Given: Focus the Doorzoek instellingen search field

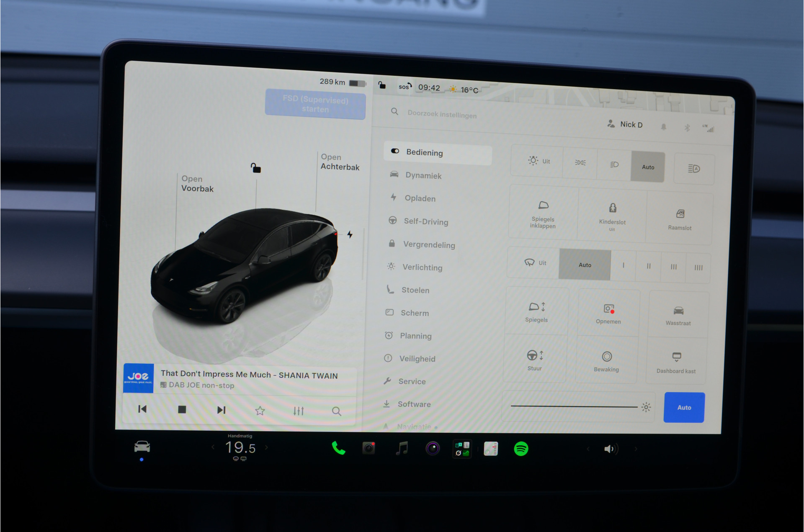Looking at the screenshot, I should [442, 114].
